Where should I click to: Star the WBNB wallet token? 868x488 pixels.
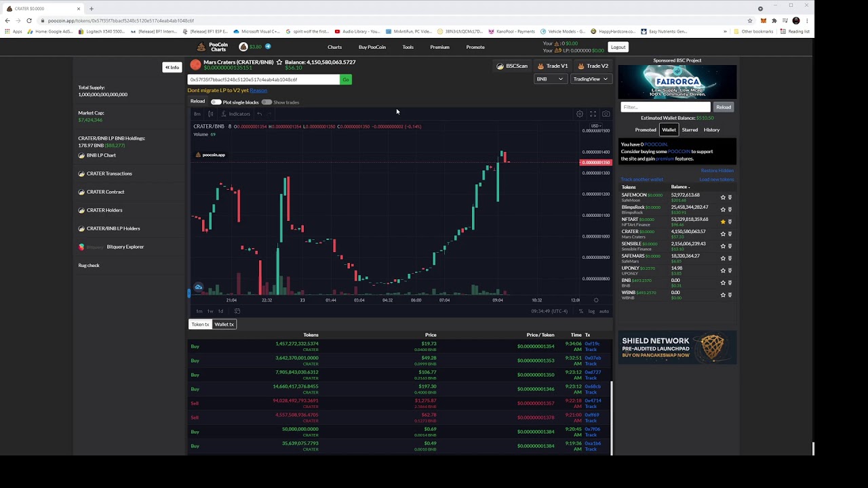point(723,295)
